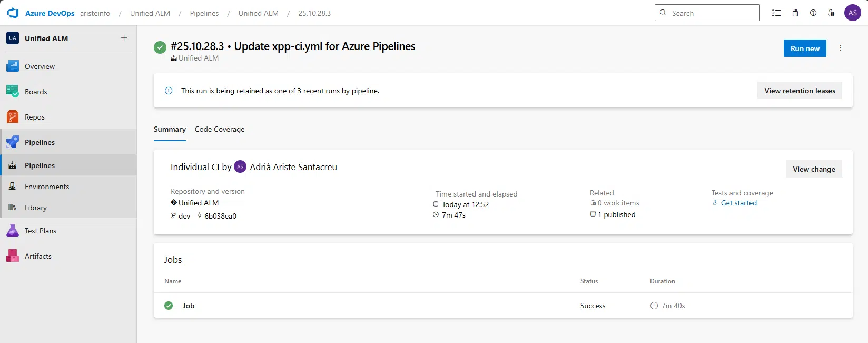Screen dimensions: 868x343
Task: Switch to the Code Coverage tab
Action: (220, 130)
